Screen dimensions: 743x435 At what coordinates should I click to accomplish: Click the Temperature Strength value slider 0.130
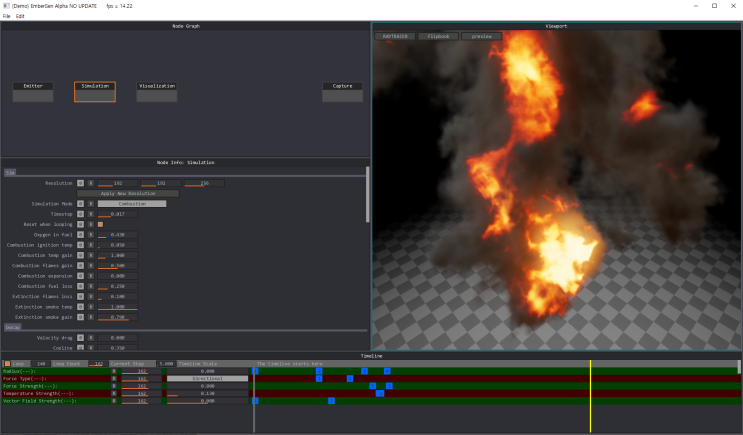(207, 393)
